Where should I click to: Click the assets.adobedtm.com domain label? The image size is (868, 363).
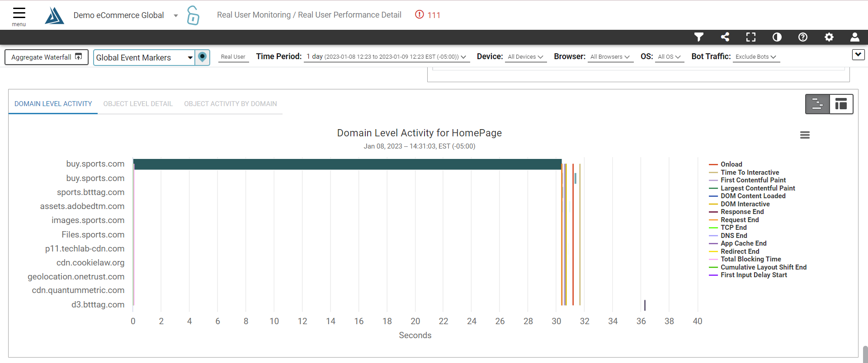pos(82,206)
